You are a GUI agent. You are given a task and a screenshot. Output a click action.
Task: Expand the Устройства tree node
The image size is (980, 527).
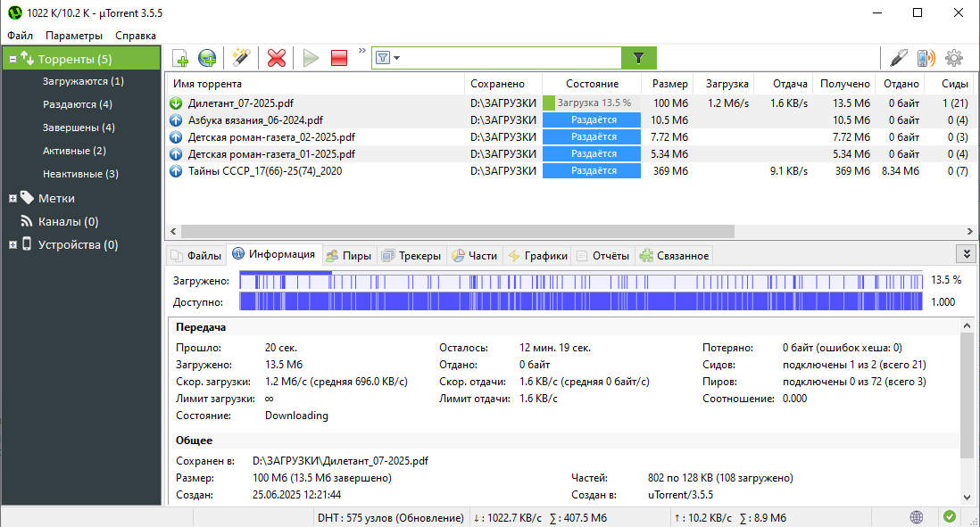[12, 244]
